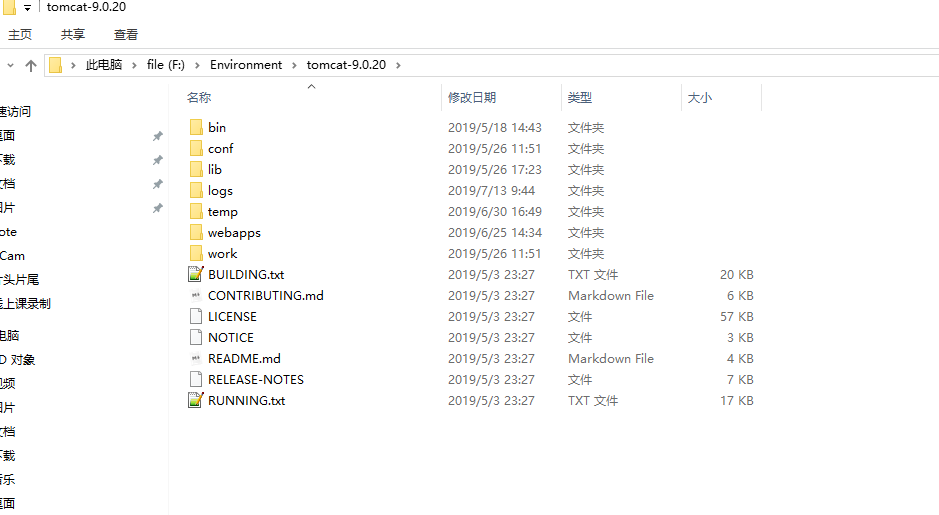Open the quick access toolbar dropdown arrow
Screen dimensions: 939x515
(28, 8)
